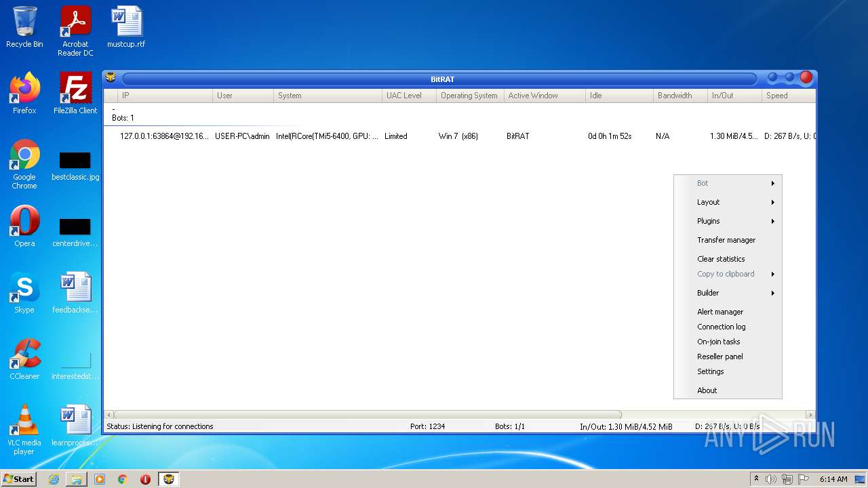Select bot row 127.0.0.1:63864

point(459,136)
